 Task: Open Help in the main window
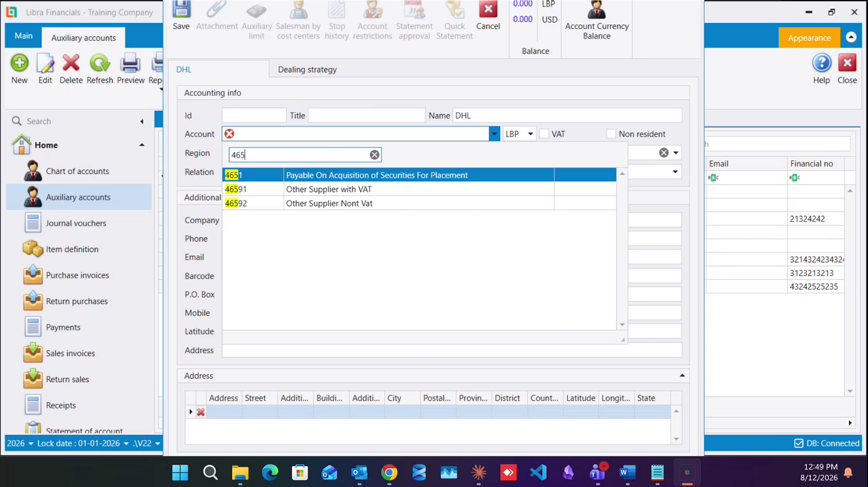[821, 69]
